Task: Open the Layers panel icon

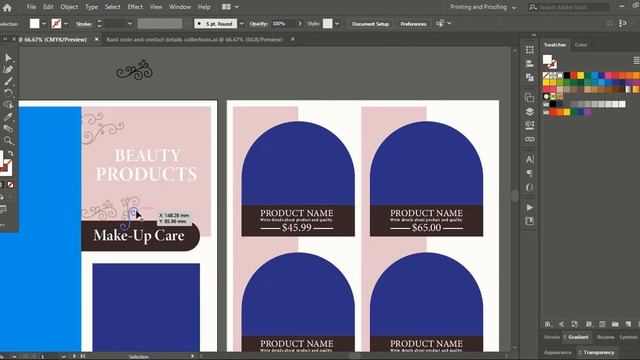Action: click(529, 111)
